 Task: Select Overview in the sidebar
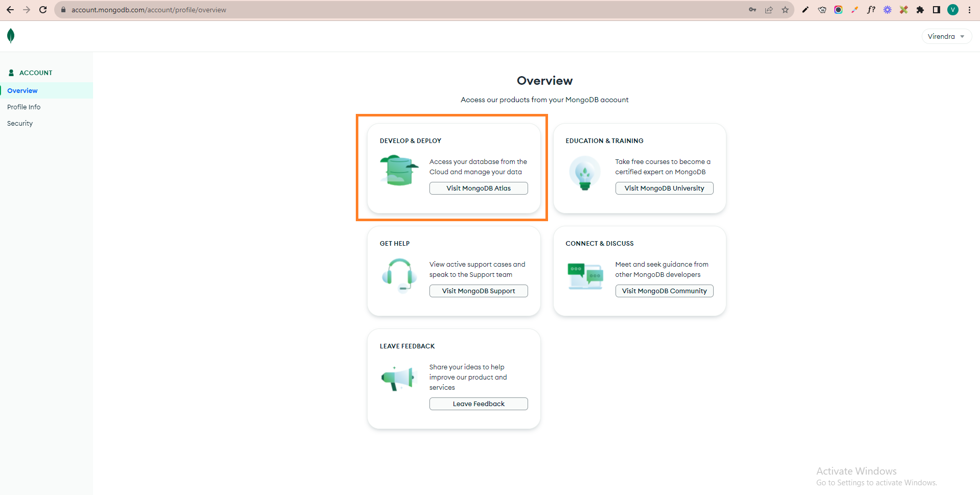click(22, 90)
